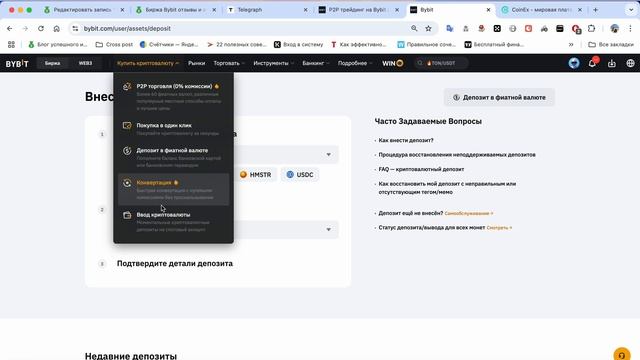This screenshot has width=640, height=360.
Task: Click the download app icon
Action: pos(611,63)
